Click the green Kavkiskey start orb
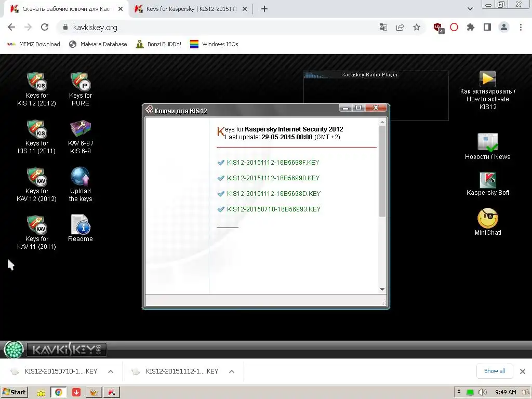Viewport: 532px width, 399px height. [14, 350]
